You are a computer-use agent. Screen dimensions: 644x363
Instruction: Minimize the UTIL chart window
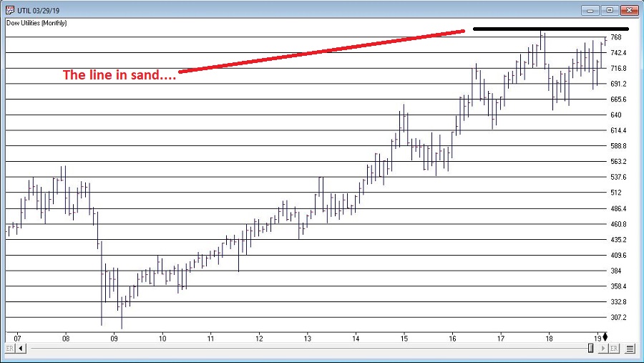pos(590,11)
